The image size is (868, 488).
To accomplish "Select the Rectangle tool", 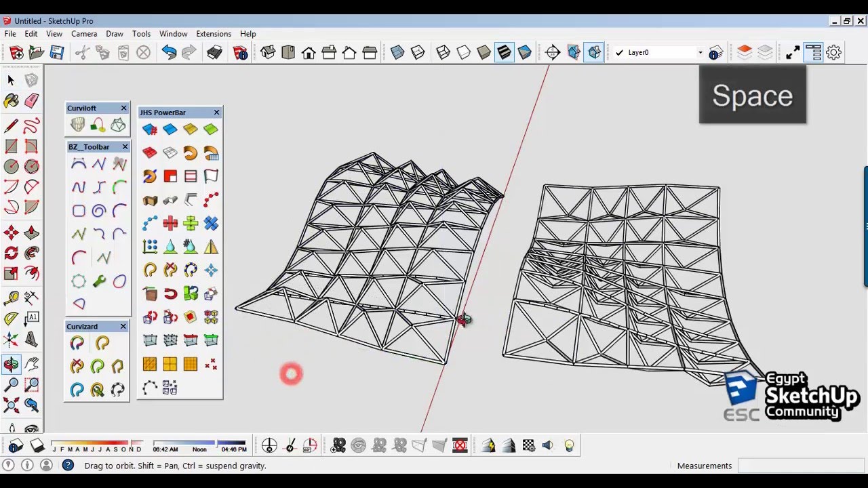I will point(11,146).
